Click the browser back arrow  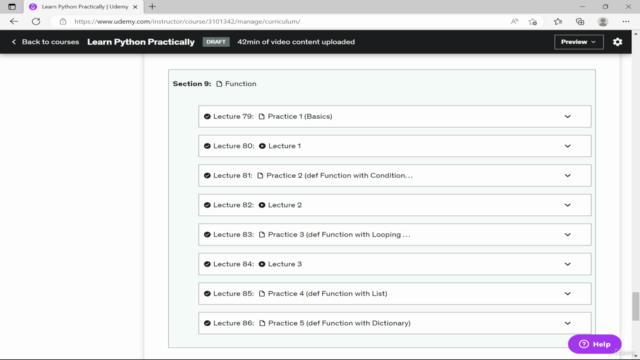(x=14, y=21)
